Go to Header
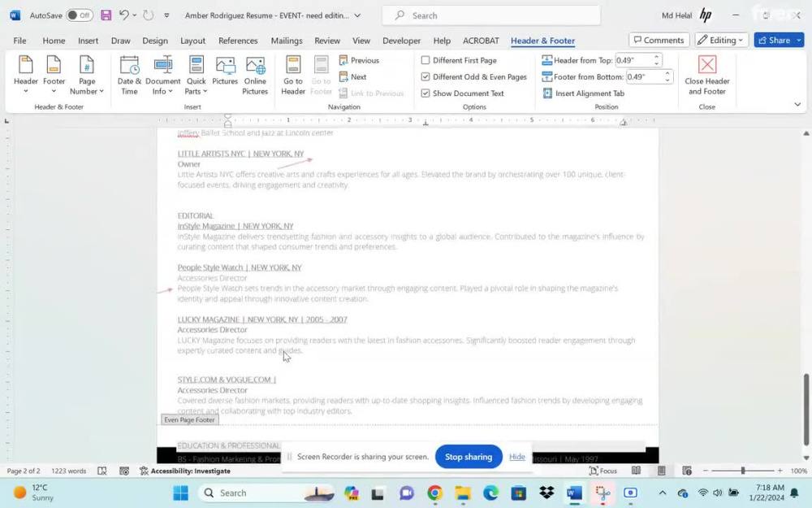This screenshot has height=508, width=812. point(293,76)
